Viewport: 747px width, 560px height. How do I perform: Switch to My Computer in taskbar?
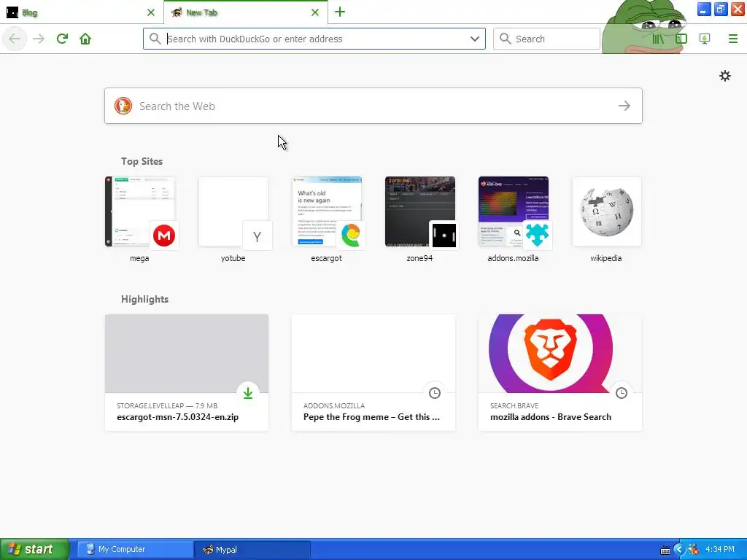point(135,549)
